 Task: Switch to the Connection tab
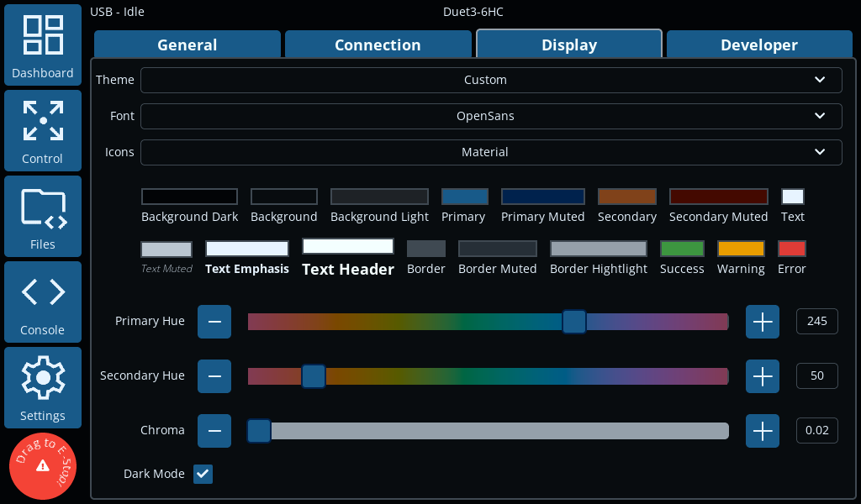pos(378,45)
